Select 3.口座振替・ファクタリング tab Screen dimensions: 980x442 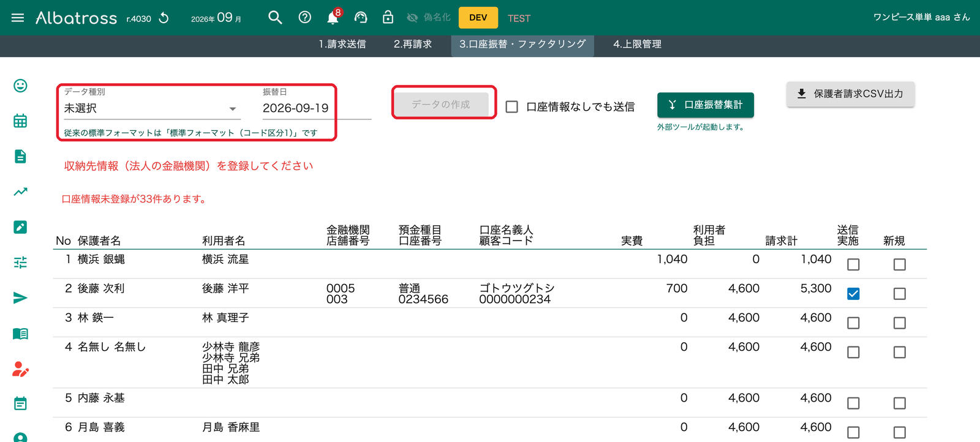pos(522,44)
